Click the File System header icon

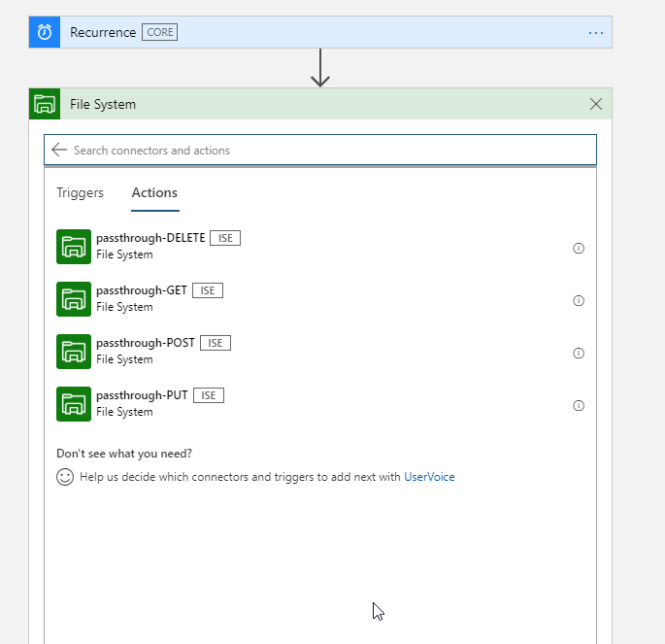pyautogui.click(x=45, y=104)
